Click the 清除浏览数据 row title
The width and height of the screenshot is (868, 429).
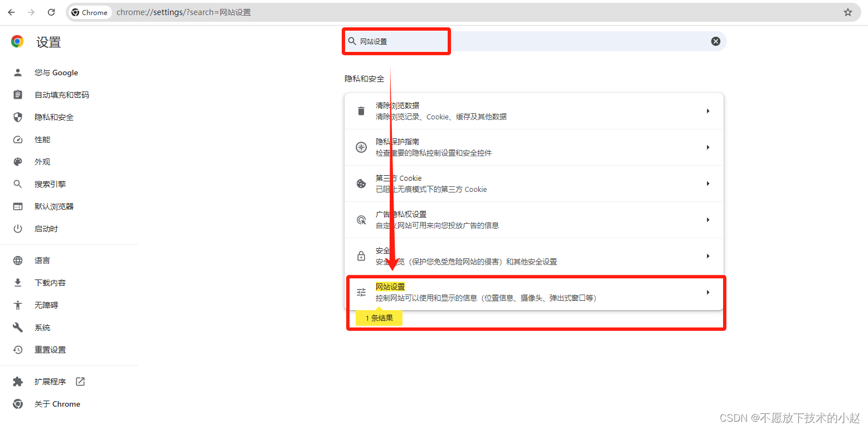pos(397,105)
